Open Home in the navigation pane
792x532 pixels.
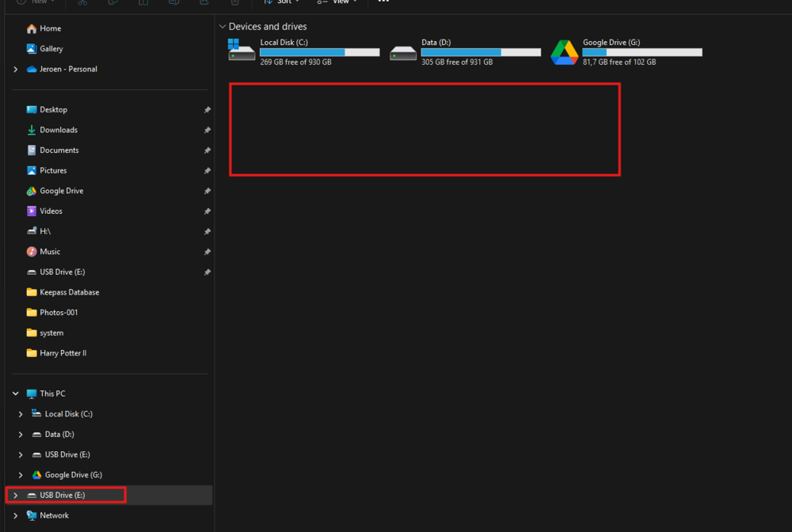pos(44,28)
